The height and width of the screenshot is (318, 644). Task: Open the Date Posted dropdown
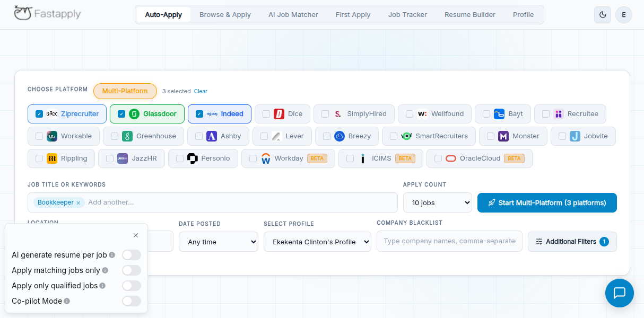(218, 242)
